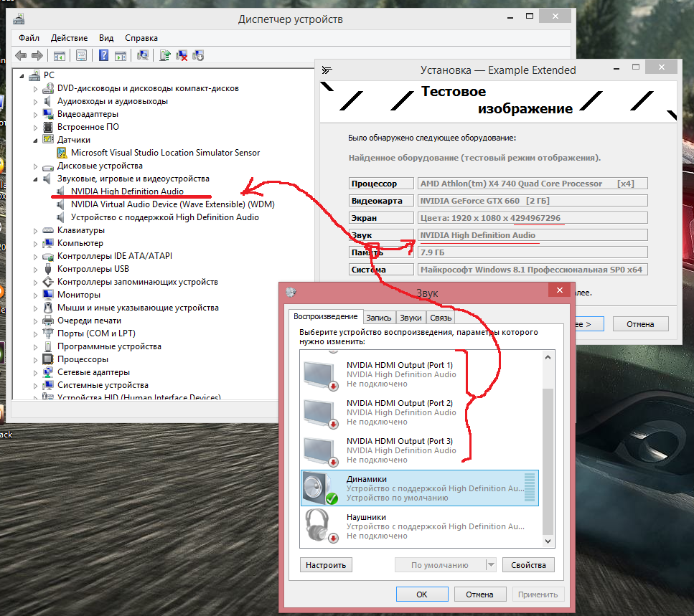Click the update driver toolbar icon
The image size is (694, 616).
[x=165, y=55]
